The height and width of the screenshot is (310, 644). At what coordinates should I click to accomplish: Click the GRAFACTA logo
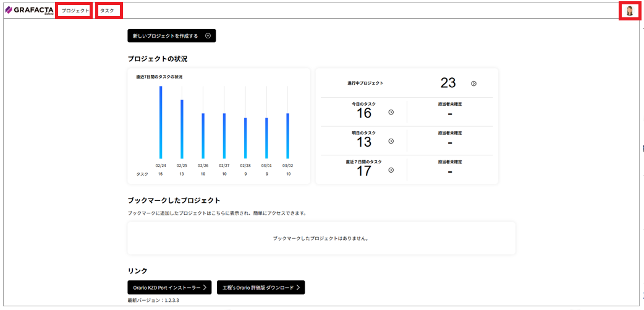click(29, 11)
